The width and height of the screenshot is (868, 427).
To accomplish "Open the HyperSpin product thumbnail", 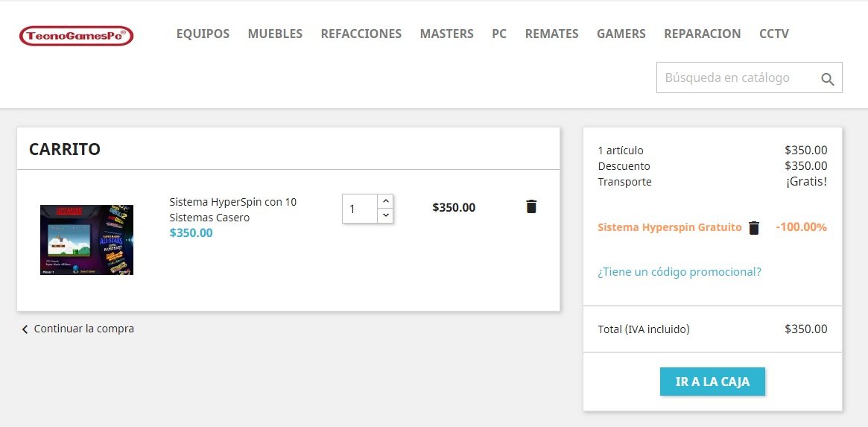I will [x=87, y=240].
